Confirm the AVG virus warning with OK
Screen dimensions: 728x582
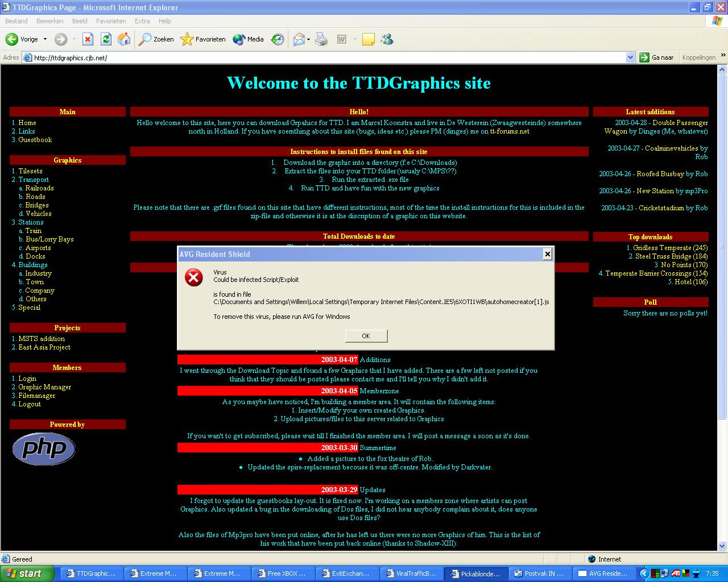click(366, 336)
